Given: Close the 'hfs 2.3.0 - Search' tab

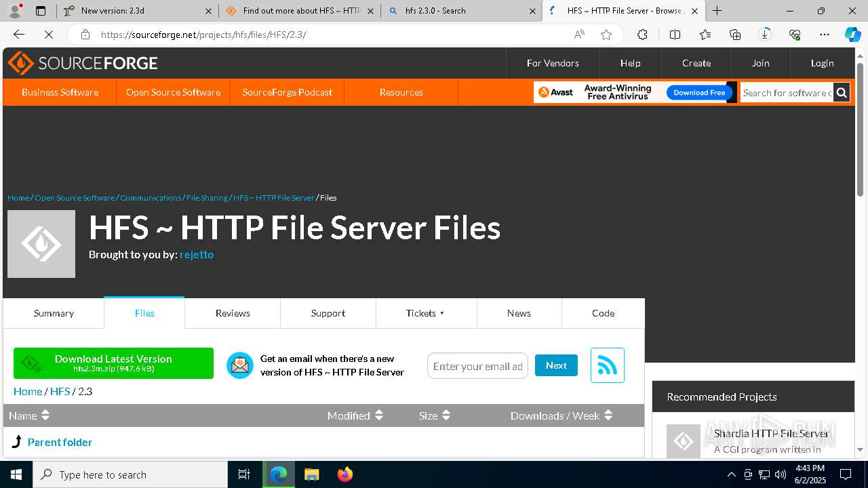Looking at the screenshot, I should coord(532,11).
